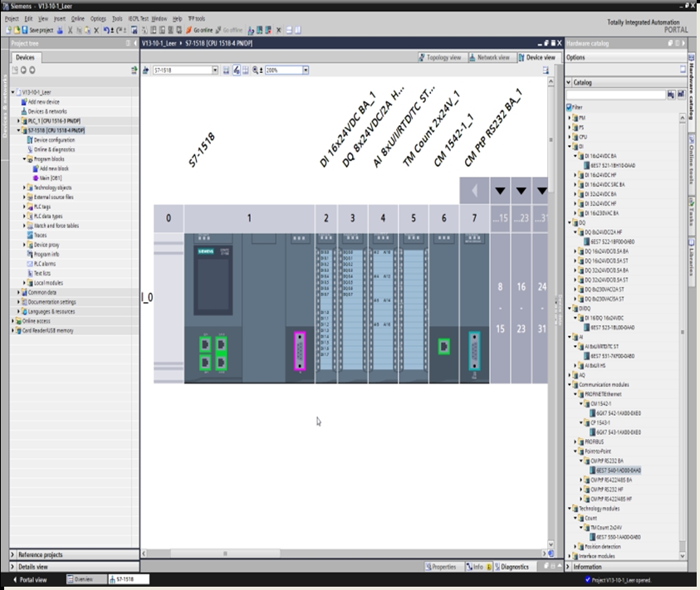Expand the Details view section
This screenshot has width=700, height=590.
pyautogui.click(x=13, y=567)
